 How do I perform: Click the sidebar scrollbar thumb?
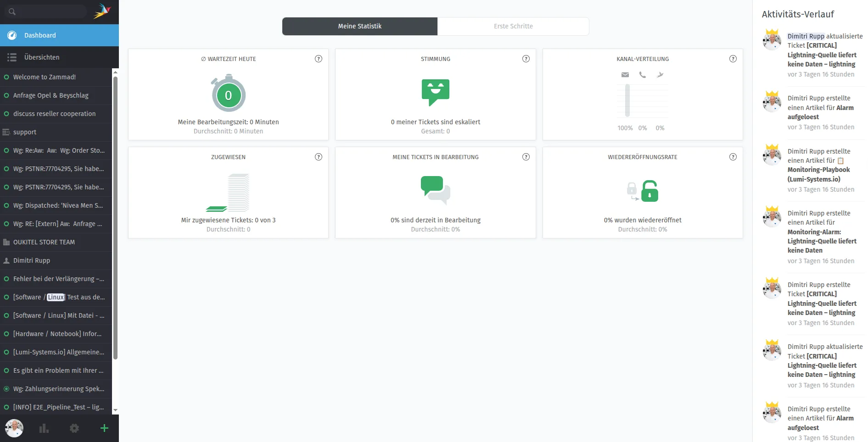click(115, 218)
